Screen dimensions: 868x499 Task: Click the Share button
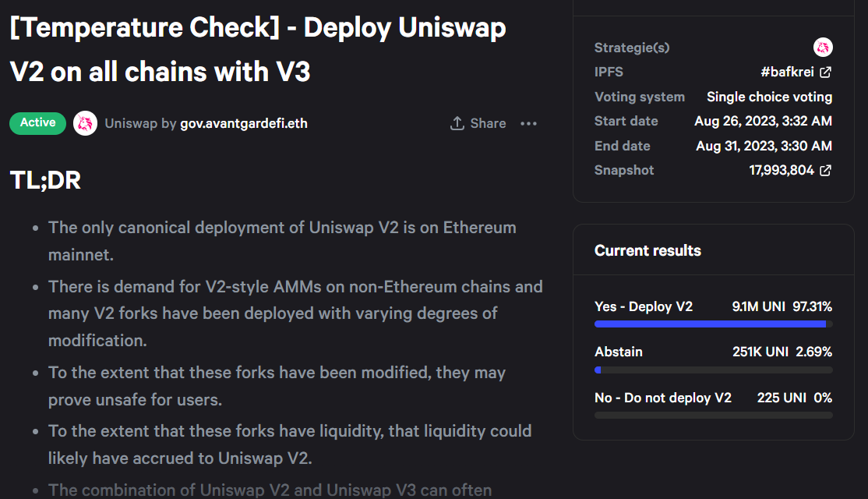(478, 122)
